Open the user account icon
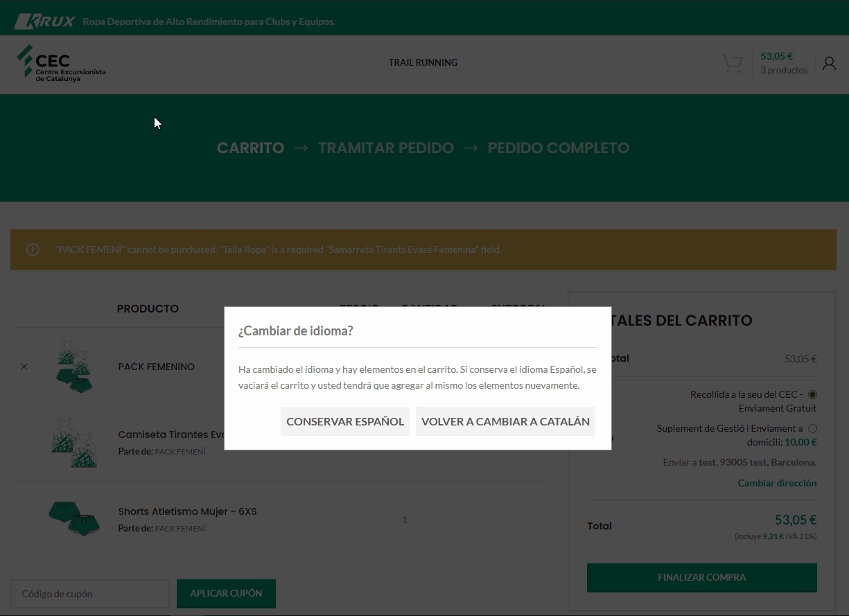This screenshot has width=849, height=616. coord(829,64)
